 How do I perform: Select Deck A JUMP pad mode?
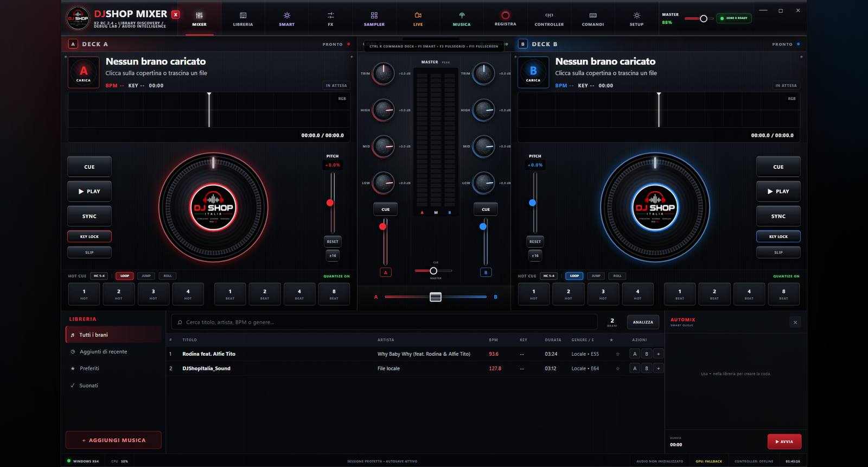[146, 276]
